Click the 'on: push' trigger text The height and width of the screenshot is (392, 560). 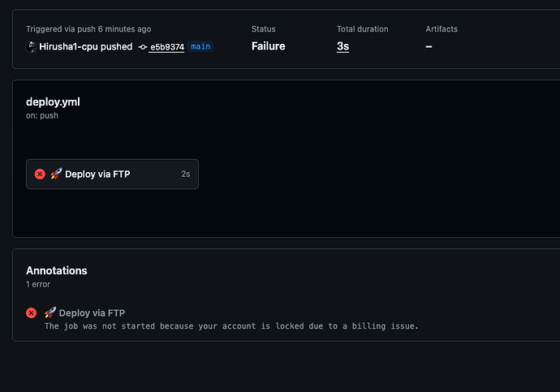tap(41, 116)
